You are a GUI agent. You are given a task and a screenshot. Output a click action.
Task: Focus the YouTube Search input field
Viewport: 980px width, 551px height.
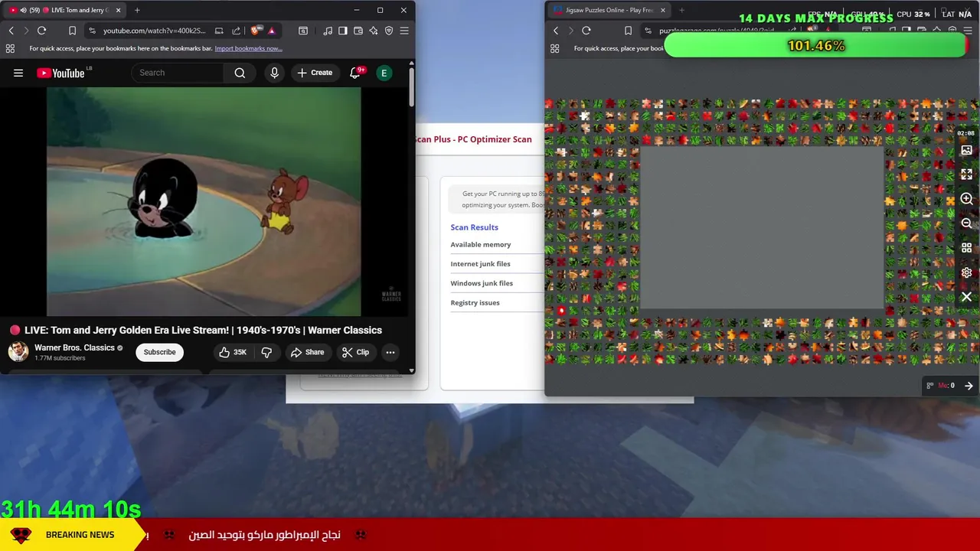(x=178, y=73)
